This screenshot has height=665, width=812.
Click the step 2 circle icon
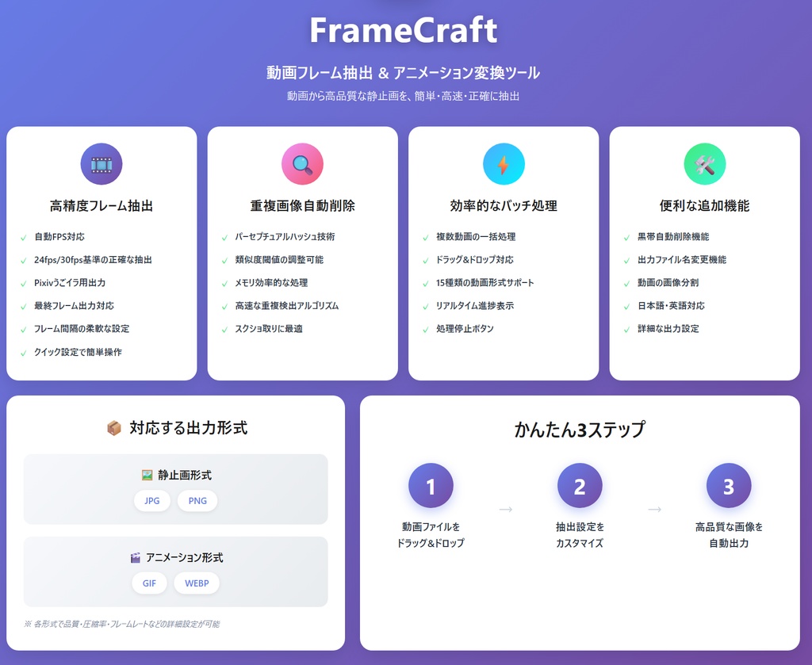580,484
